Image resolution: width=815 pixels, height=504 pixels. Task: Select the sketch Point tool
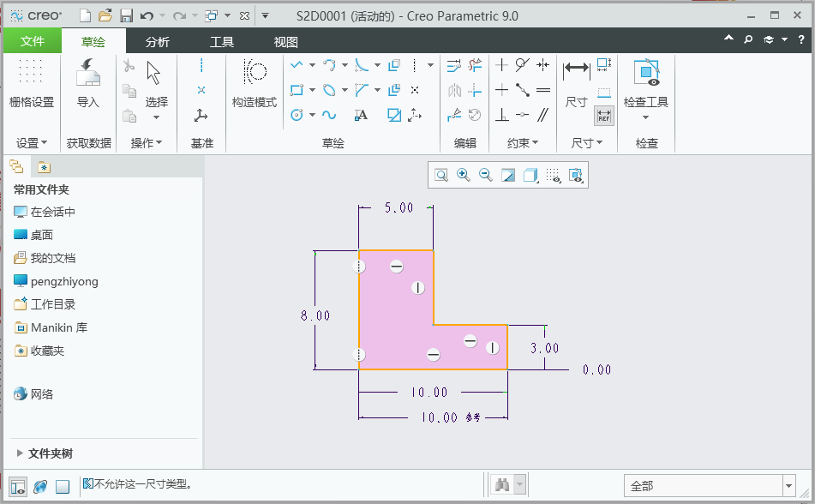point(415,90)
